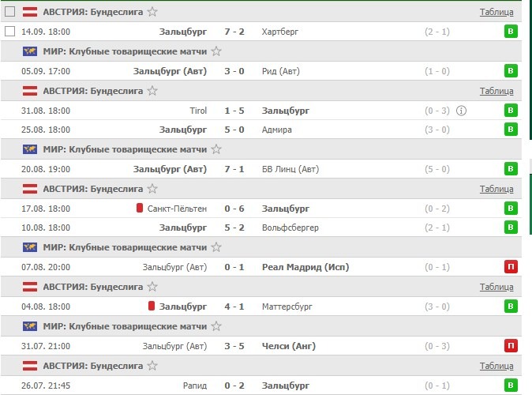Star the top Austria Bundesliga header above Хартберг match
The height and width of the screenshot is (395, 532).
point(152,12)
